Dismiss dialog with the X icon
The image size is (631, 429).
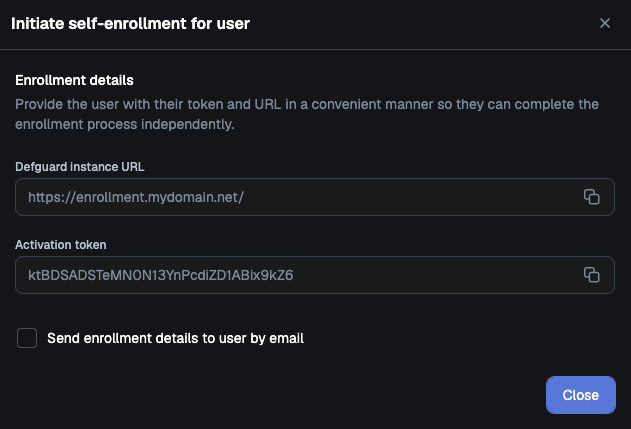[604, 23]
